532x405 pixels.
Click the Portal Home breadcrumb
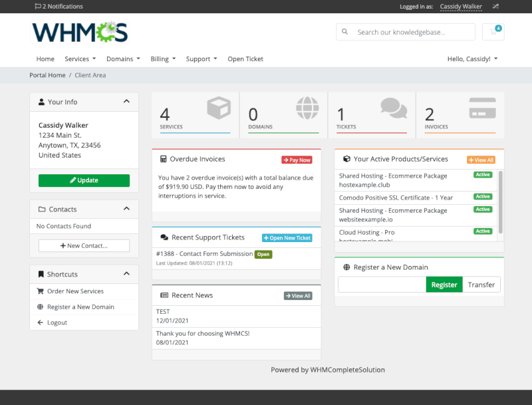(x=47, y=75)
